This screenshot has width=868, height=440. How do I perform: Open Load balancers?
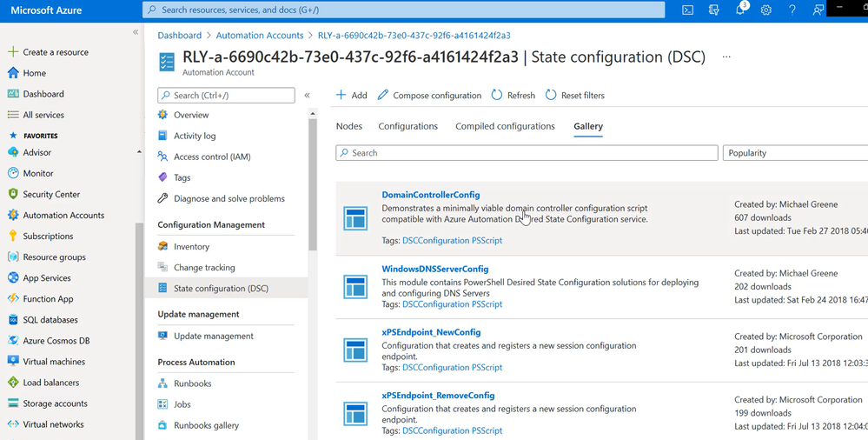(x=43, y=383)
